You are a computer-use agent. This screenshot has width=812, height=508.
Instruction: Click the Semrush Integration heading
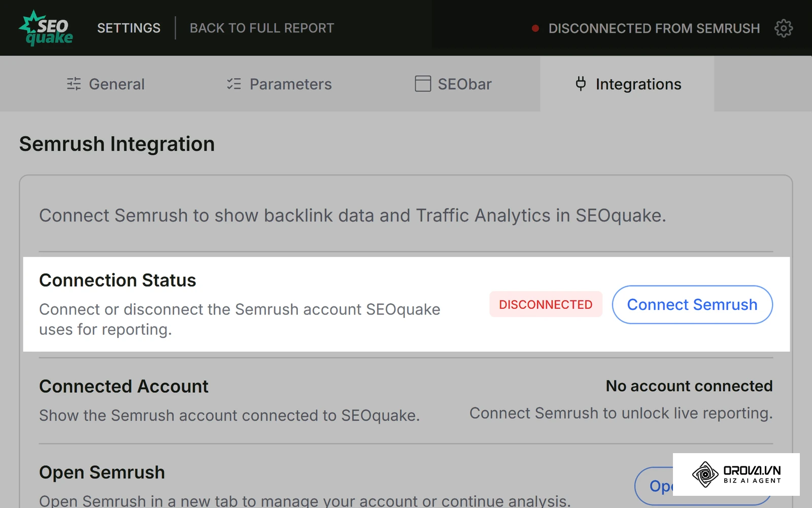click(x=117, y=144)
